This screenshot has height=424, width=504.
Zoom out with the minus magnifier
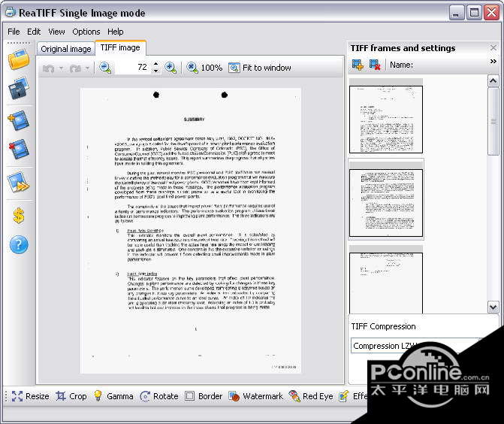(x=105, y=68)
